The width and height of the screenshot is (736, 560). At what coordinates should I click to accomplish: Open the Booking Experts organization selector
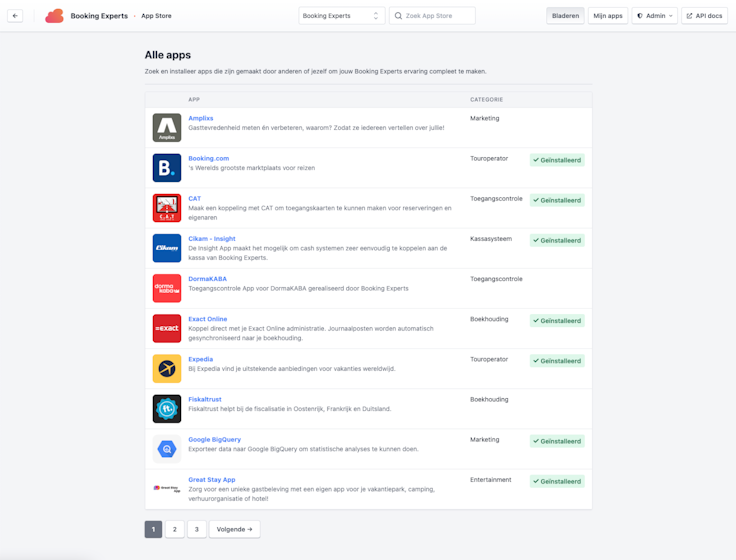341,15
